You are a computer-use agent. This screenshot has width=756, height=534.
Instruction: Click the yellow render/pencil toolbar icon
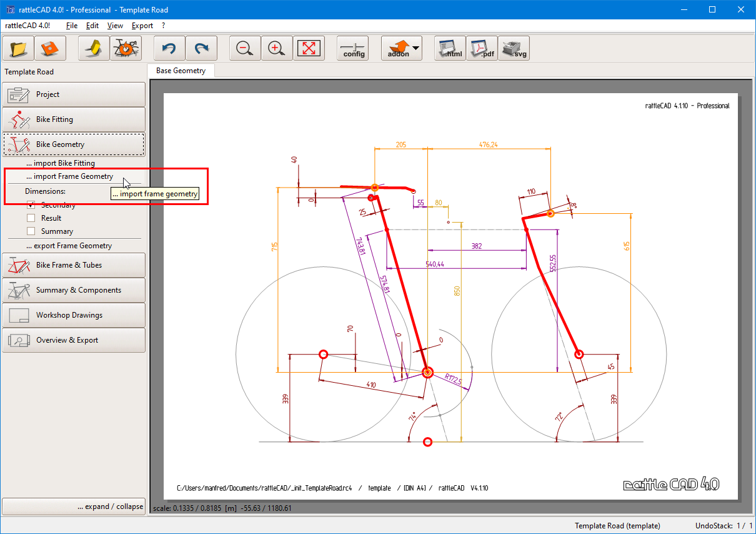[x=94, y=48]
